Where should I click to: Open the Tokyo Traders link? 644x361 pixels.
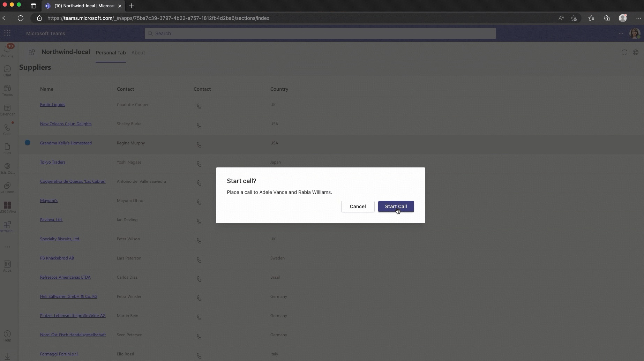(52, 162)
